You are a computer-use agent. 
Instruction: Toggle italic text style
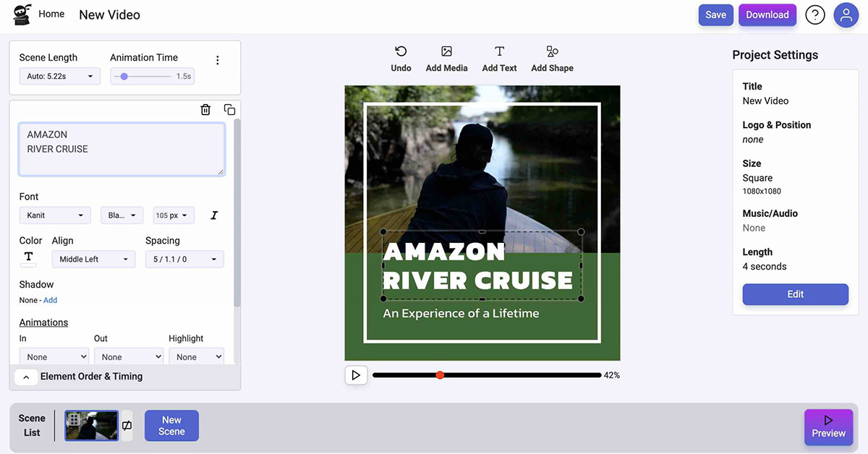pyautogui.click(x=214, y=215)
